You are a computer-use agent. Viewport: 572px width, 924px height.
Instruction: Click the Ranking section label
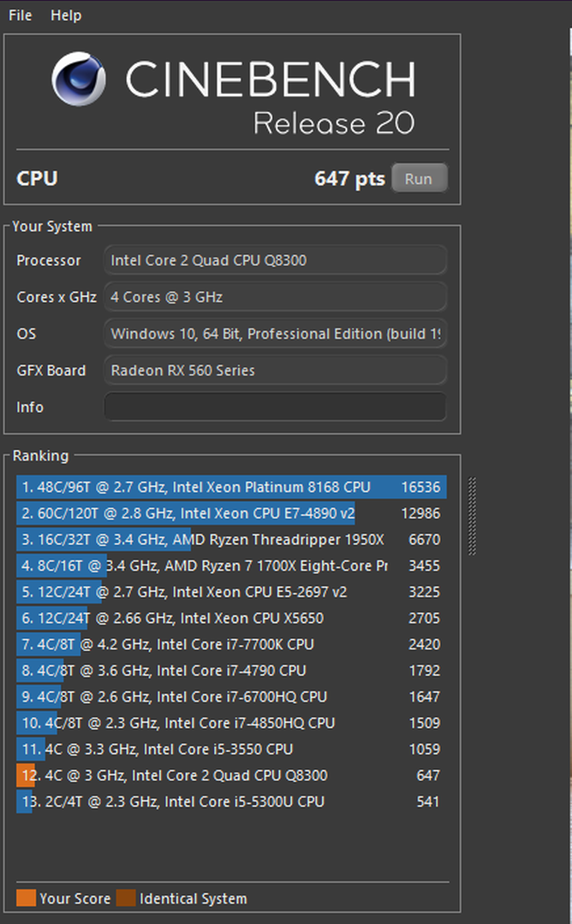point(40,455)
